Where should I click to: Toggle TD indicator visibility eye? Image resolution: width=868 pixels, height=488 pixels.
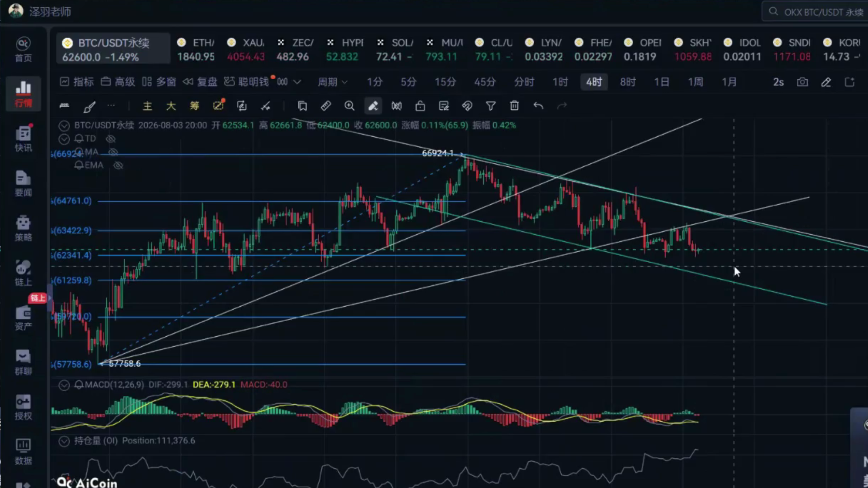pyautogui.click(x=110, y=139)
